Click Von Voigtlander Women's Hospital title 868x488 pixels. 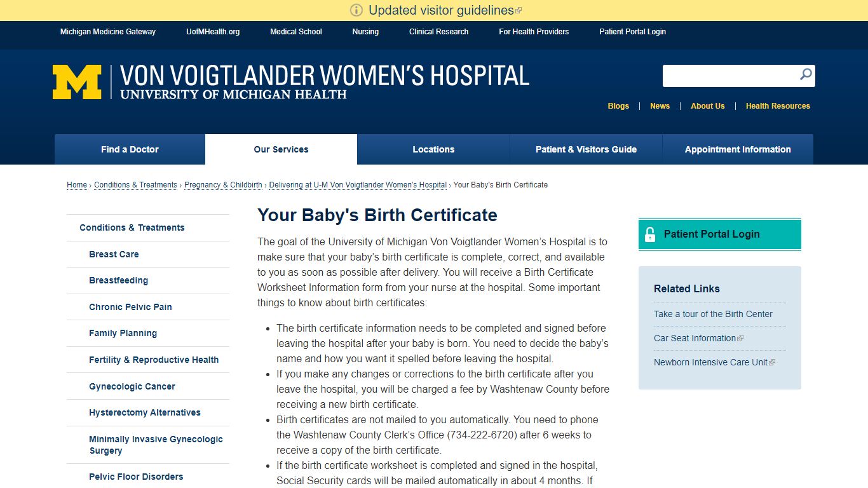click(x=325, y=76)
